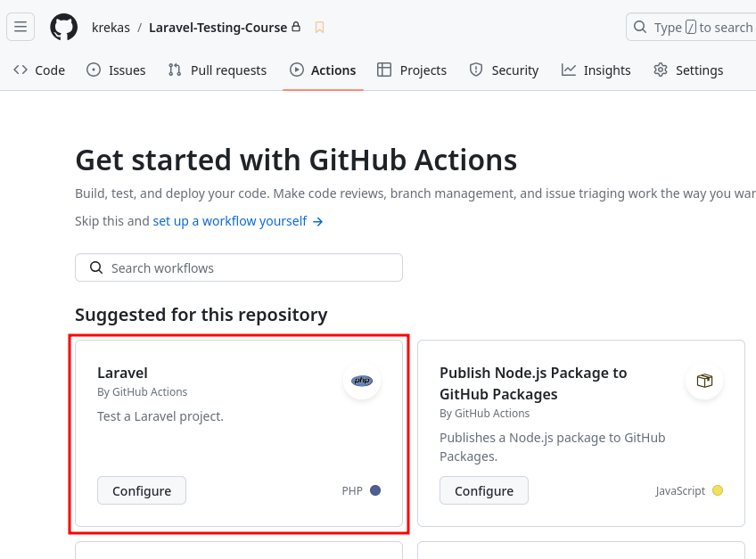Click 'By GitHub Actions' under Publish Node.js Package
This screenshot has height=559, width=756.
(x=485, y=414)
